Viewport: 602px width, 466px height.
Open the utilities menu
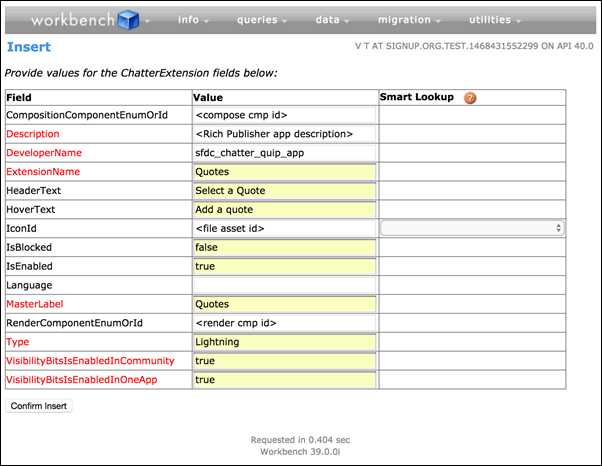tap(495, 20)
